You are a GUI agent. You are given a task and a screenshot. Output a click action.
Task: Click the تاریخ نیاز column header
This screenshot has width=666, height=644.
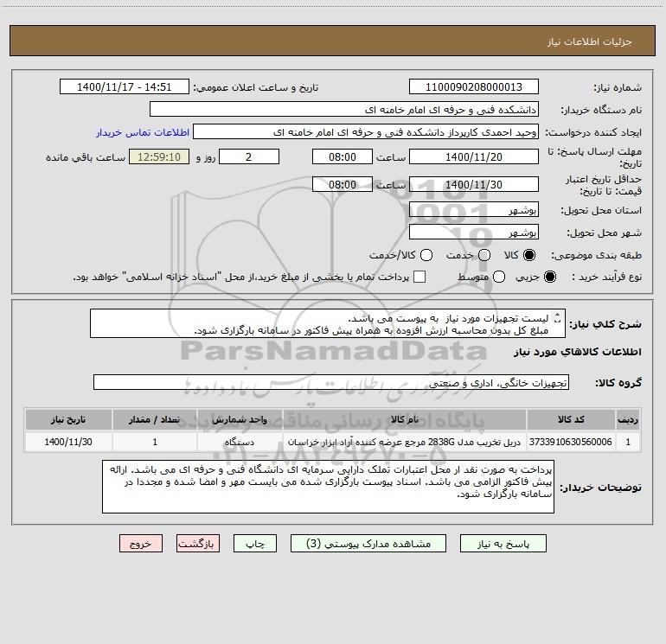[x=68, y=419]
